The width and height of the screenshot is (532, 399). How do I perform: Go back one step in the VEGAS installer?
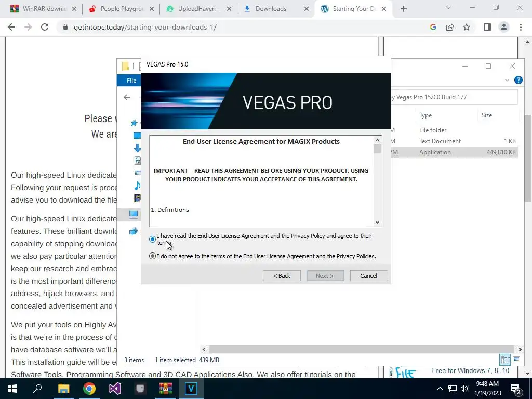[x=282, y=276]
